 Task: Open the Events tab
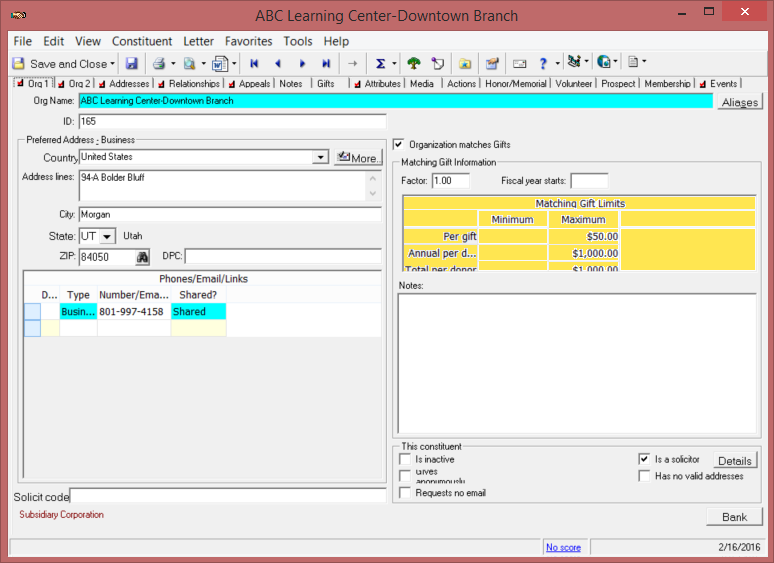pos(718,83)
